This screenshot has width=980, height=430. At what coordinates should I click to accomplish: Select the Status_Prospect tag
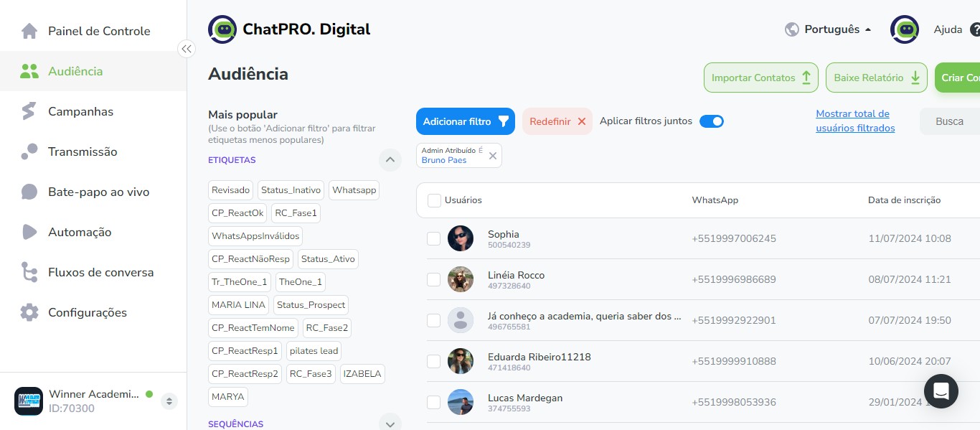(311, 304)
